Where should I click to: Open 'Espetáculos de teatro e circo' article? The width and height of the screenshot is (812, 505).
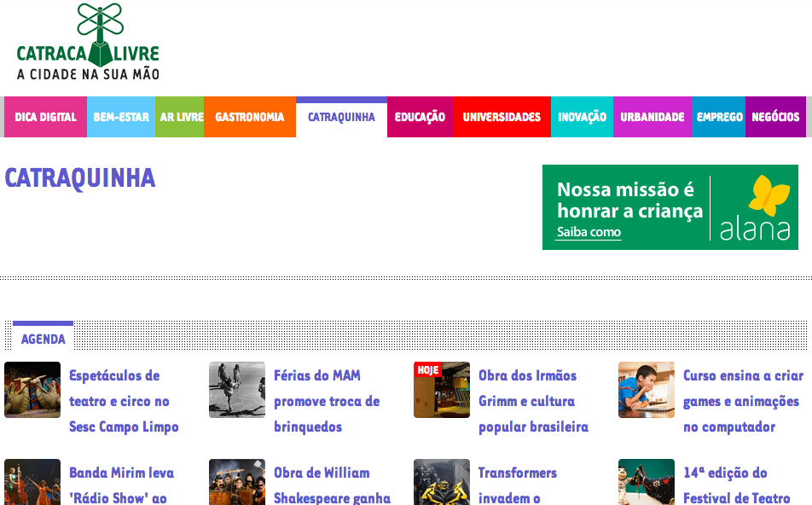(x=124, y=401)
